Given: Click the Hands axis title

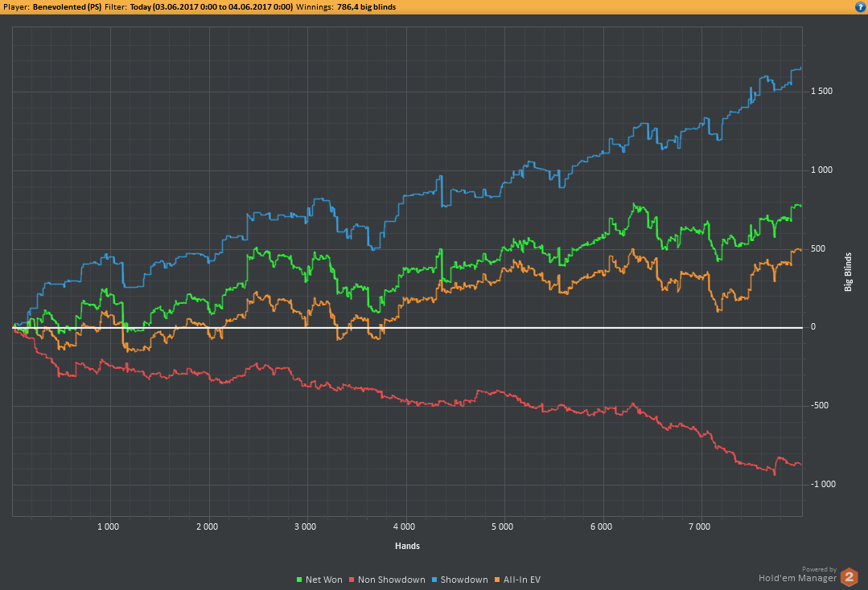Looking at the screenshot, I should tap(407, 546).
